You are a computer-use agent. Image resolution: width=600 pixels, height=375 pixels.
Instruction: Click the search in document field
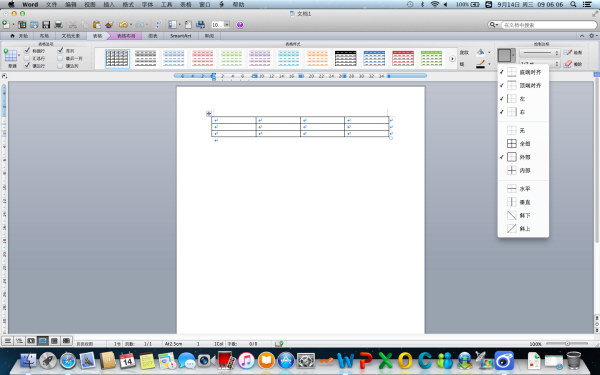548,25
